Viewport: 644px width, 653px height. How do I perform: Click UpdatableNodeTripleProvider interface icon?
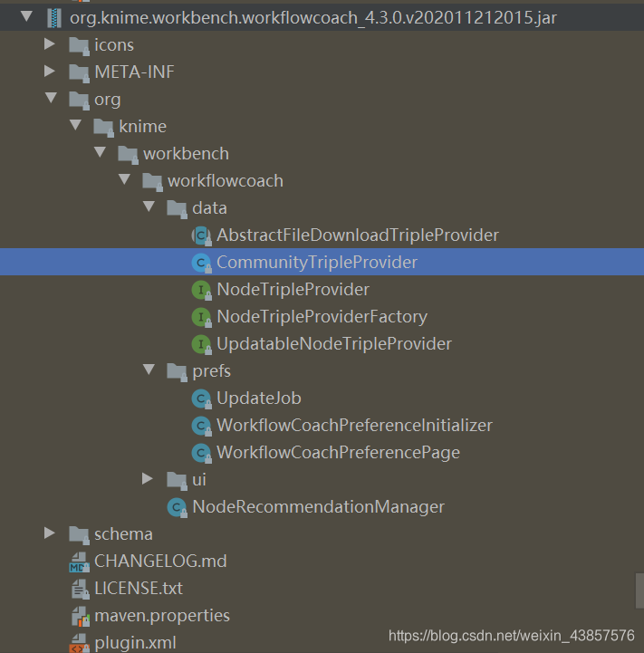pos(202,344)
